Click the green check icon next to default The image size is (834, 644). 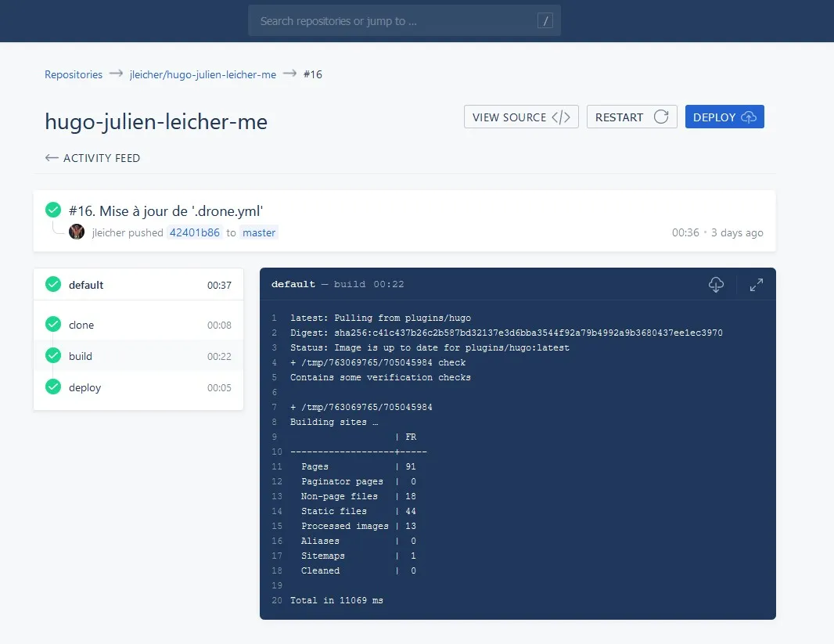[x=53, y=284]
